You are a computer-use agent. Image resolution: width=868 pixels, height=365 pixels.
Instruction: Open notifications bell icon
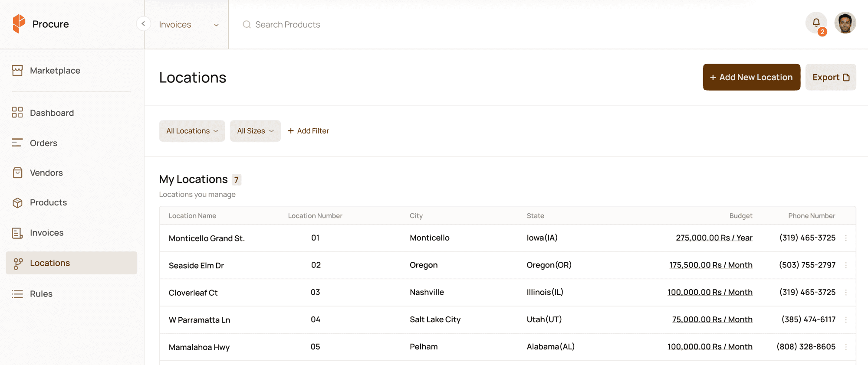pos(816,23)
